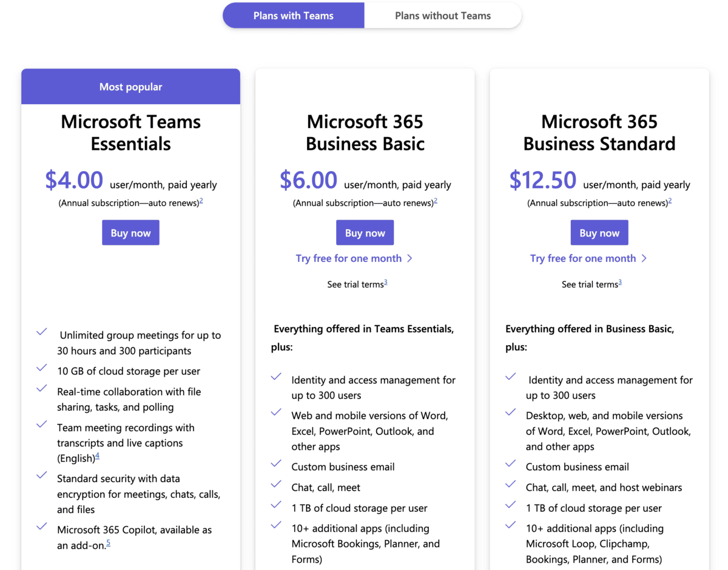
Task: Open See trial terms under Business Standard
Action: (589, 284)
